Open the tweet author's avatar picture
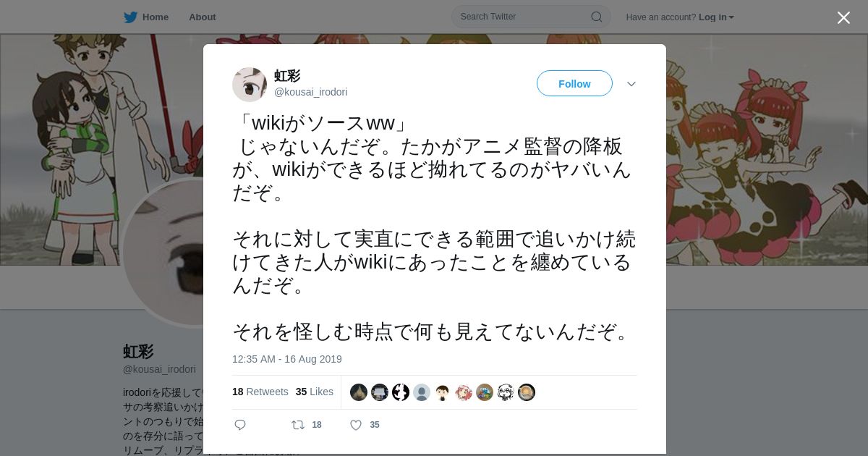This screenshot has height=456, width=868. point(250,85)
